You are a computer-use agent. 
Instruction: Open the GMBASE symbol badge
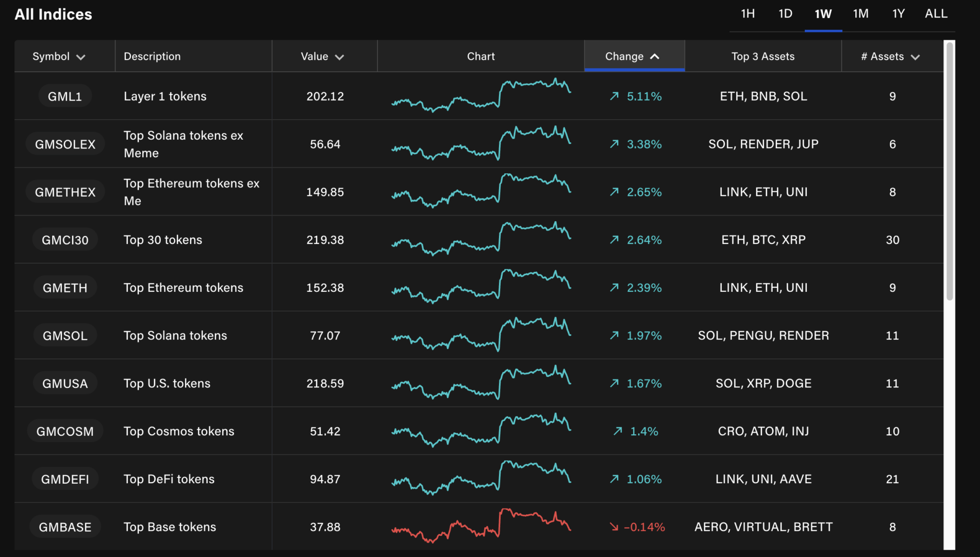pyautogui.click(x=65, y=527)
